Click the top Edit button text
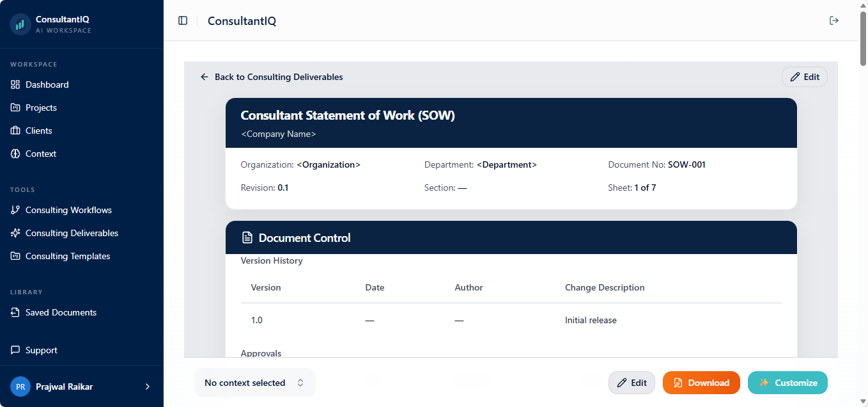This screenshot has height=407, width=868. (812, 77)
